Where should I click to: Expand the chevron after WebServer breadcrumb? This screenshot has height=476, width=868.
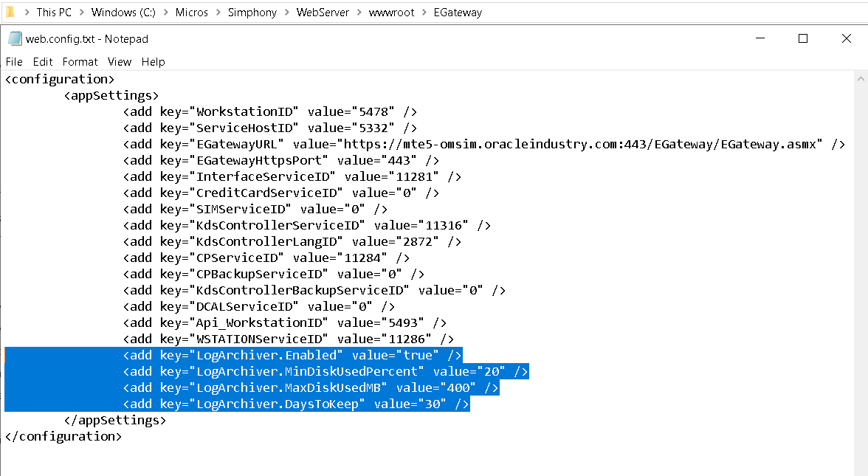359,13
